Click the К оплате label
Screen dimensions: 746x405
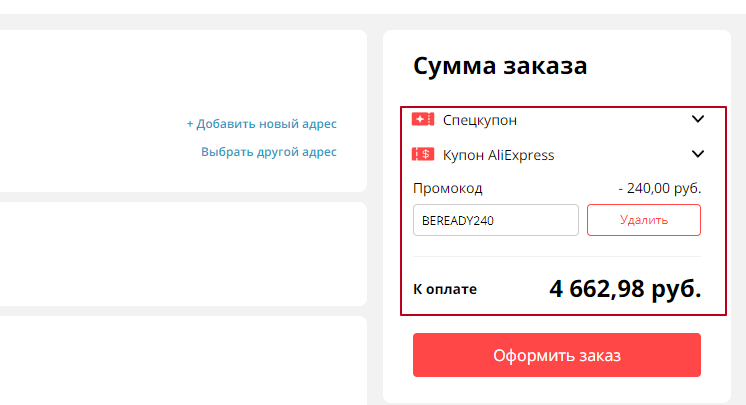pos(445,290)
